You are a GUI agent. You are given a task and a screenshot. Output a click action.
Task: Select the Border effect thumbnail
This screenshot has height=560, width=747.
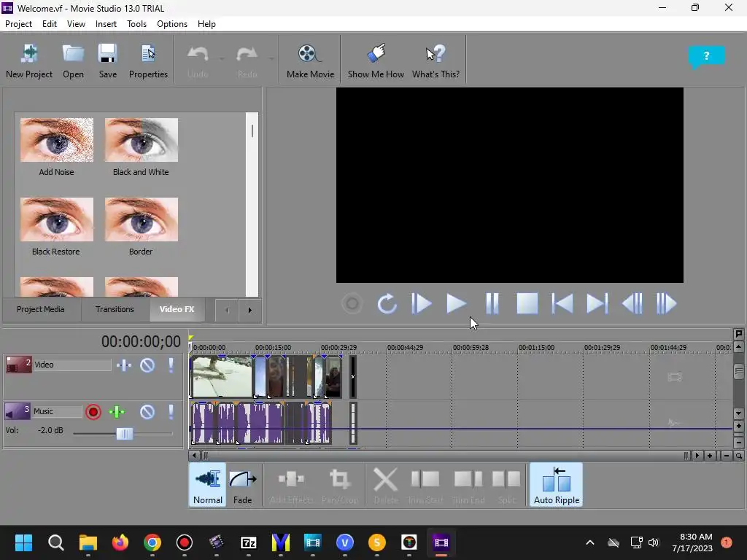(x=142, y=219)
